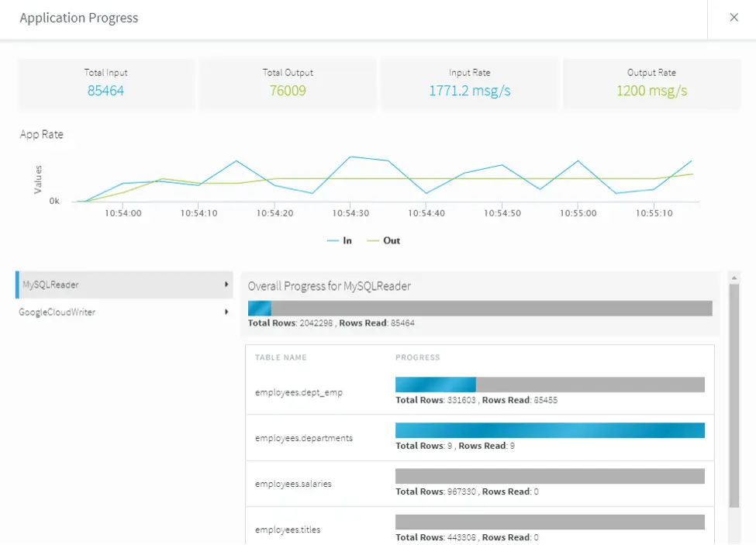Click the Total Input card
The width and height of the screenshot is (756, 545).
(106, 83)
